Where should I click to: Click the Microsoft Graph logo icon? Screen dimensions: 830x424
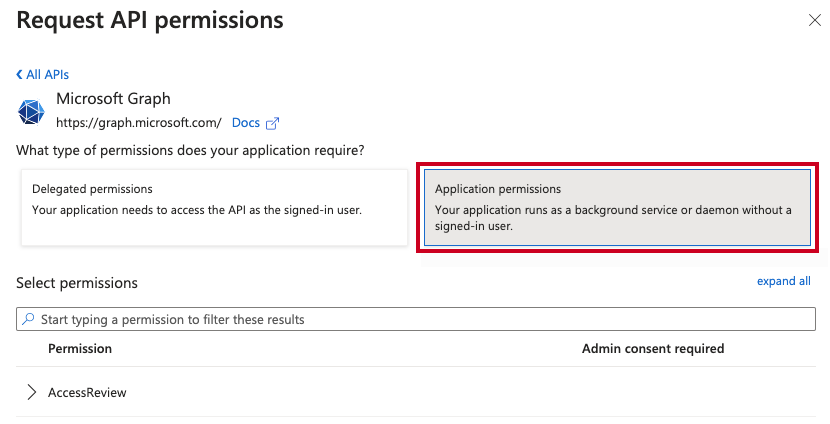coord(31,112)
